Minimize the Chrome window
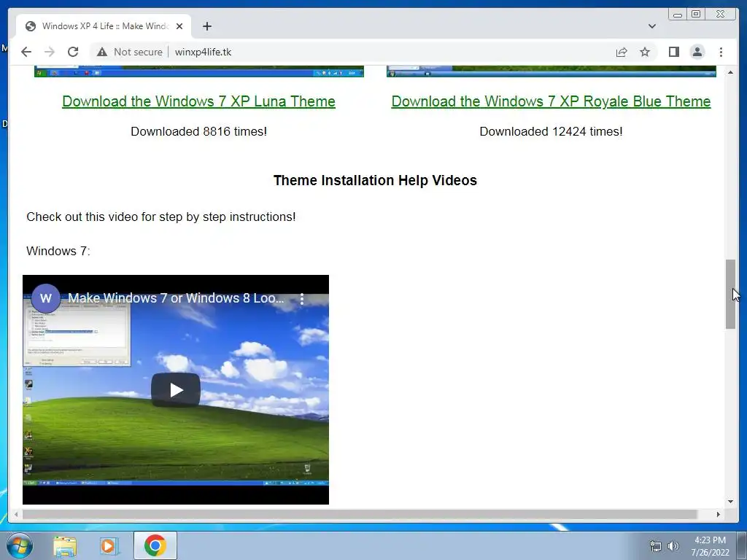747x560 pixels. coord(678,15)
